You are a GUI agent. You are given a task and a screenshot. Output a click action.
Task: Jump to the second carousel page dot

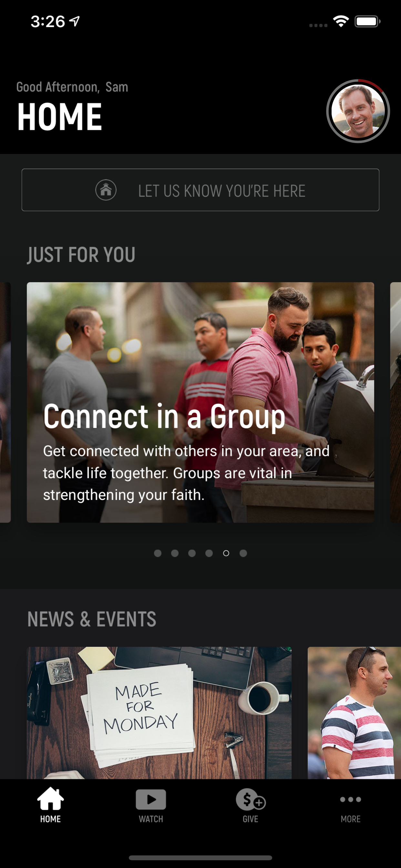click(x=175, y=553)
